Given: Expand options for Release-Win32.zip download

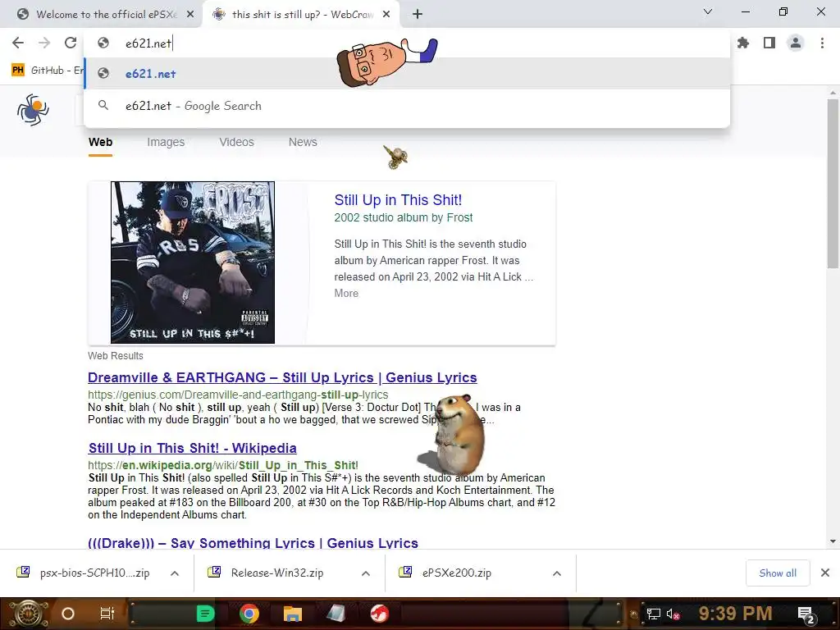Looking at the screenshot, I should [366, 573].
